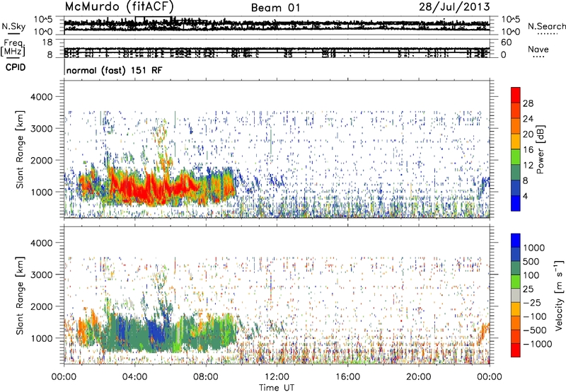This screenshot has width=566, height=392.
Task: Click the blue bottom of power color bar
Action: (x=516, y=204)
